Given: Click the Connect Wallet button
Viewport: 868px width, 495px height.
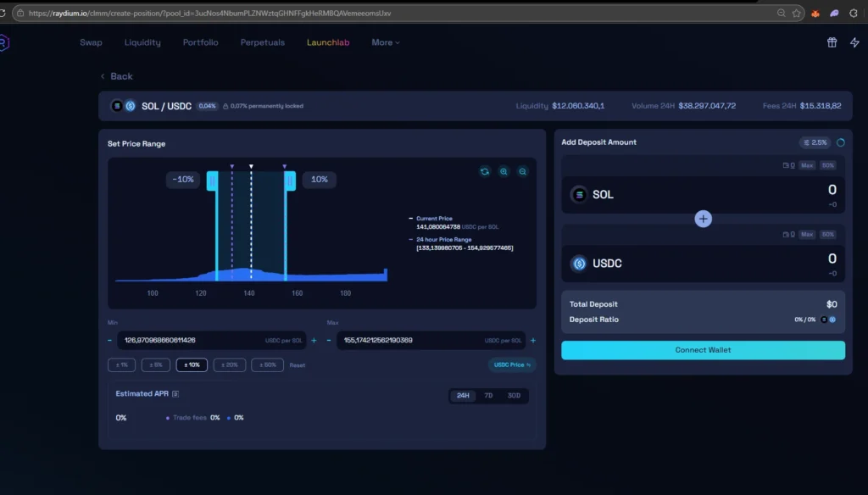Looking at the screenshot, I should [x=703, y=350].
